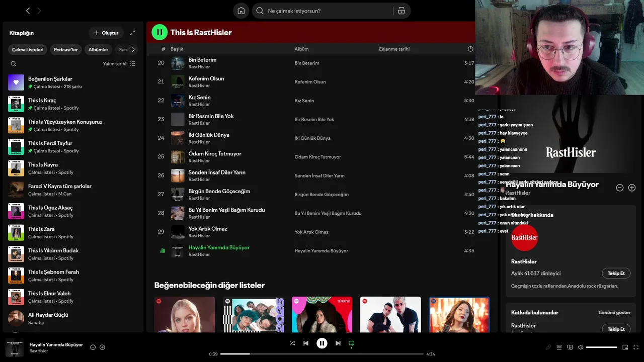Screen dimensions: 644x362
Task: Click the Oluştur create button
Action: [106, 33]
